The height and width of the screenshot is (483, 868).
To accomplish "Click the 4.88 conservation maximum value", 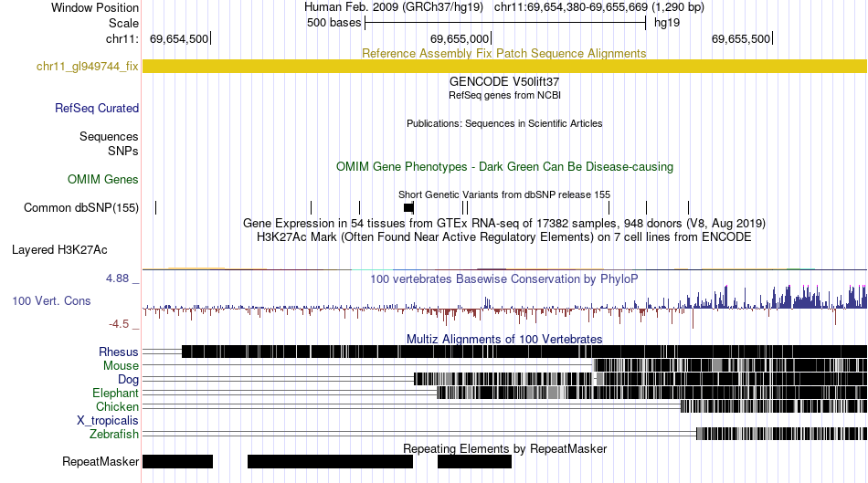I will 117,278.
